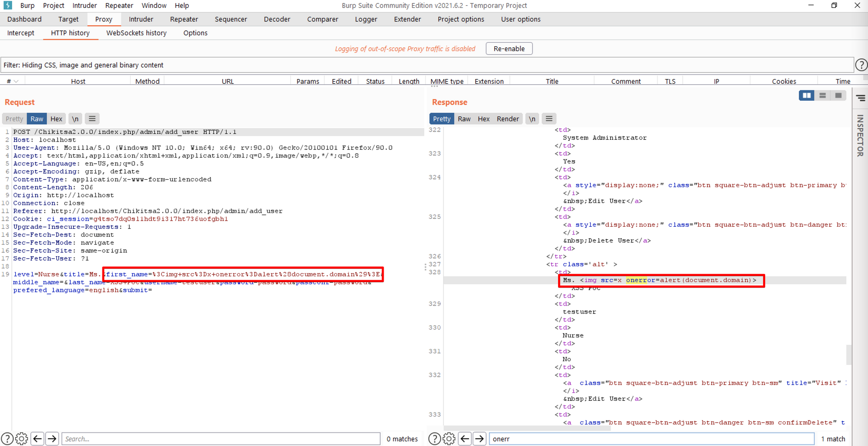Restore down the Burp Suite window
The width and height of the screenshot is (868, 446).
point(834,6)
